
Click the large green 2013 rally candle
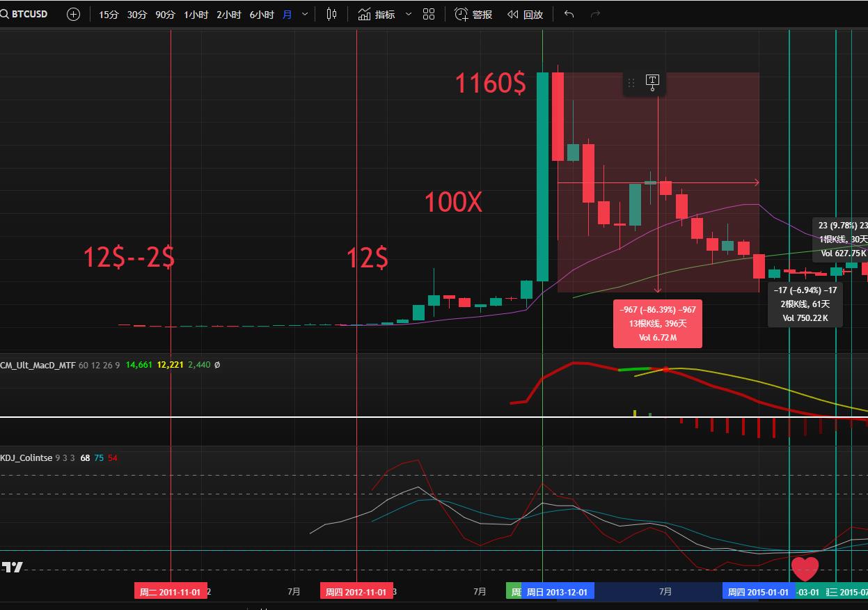542,176
